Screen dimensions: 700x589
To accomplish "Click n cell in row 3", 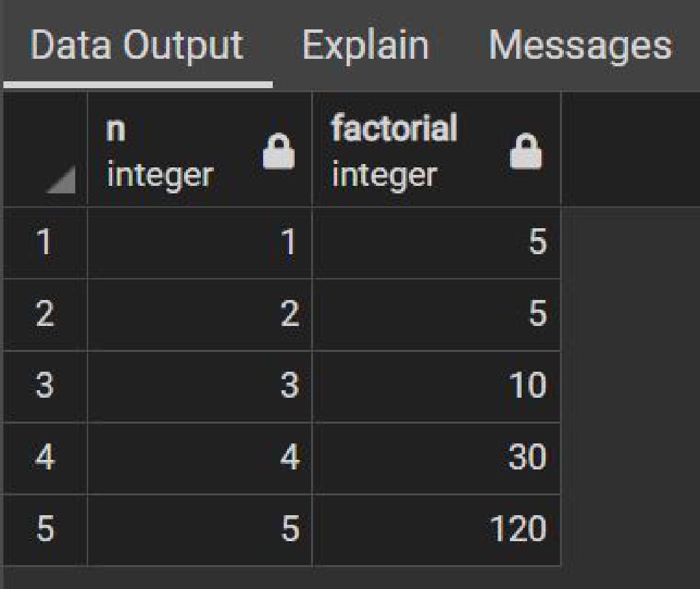I will coord(200,387).
